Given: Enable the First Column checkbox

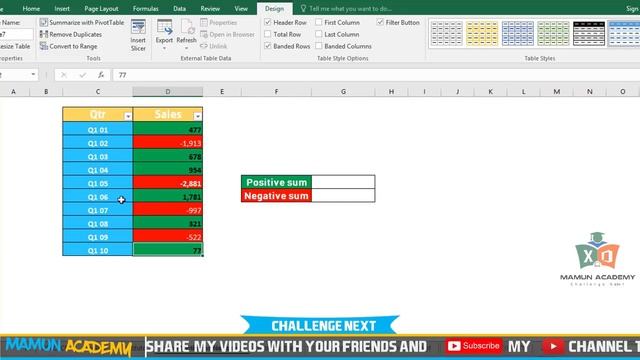Looking at the screenshot, I should tap(319, 22).
